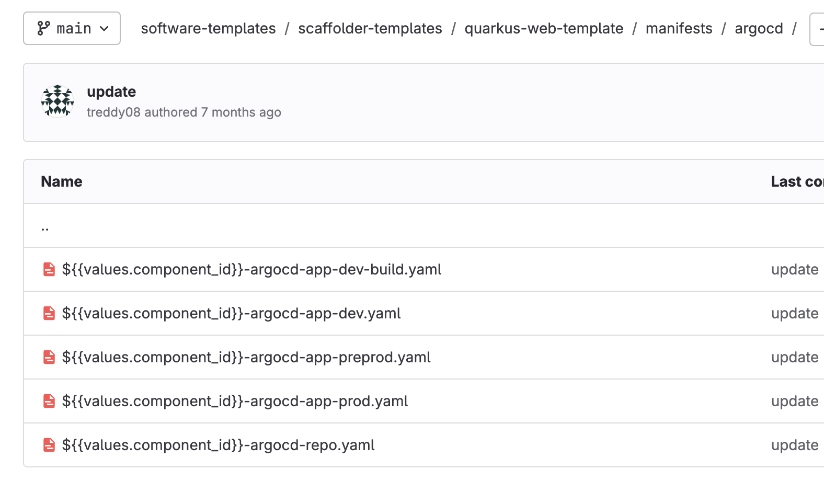Viewport: 824px width, 504px height.
Task: Open the update commit title
Action: coord(111,91)
